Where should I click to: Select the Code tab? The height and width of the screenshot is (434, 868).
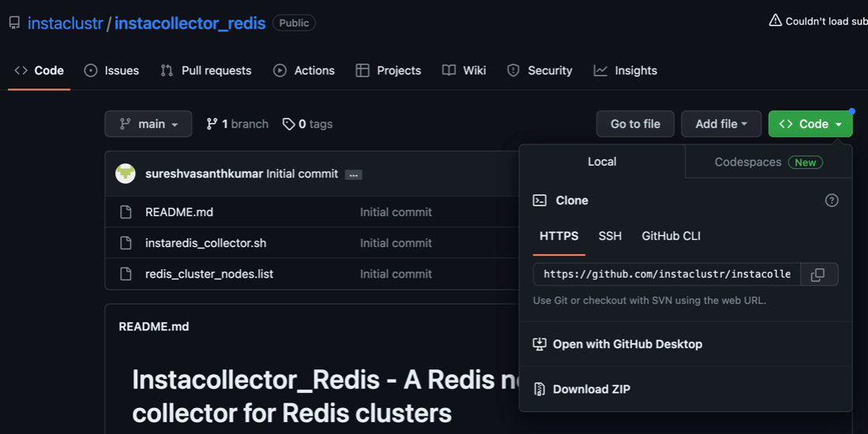[39, 70]
